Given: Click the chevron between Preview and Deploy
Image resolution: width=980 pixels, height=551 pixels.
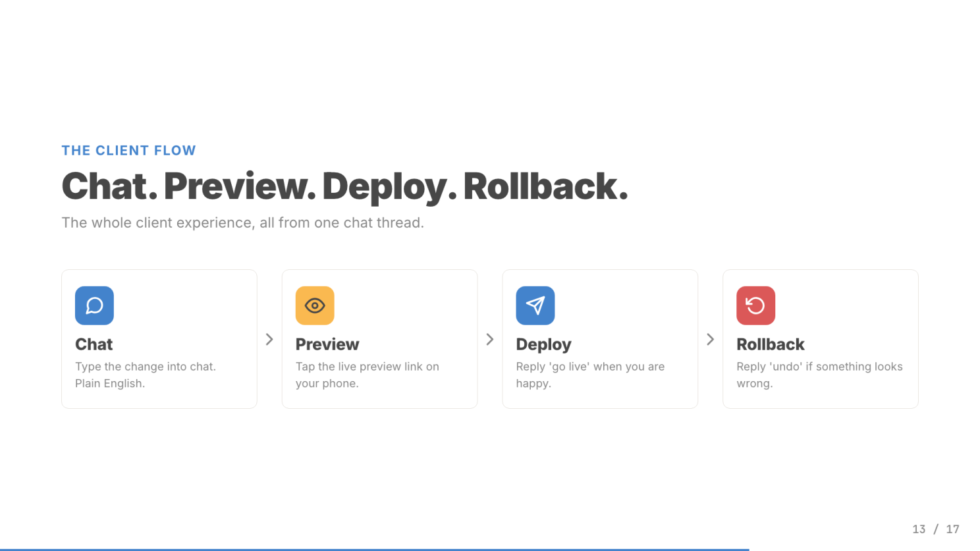Looking at the screenshot, I should (x=490, y=339).
